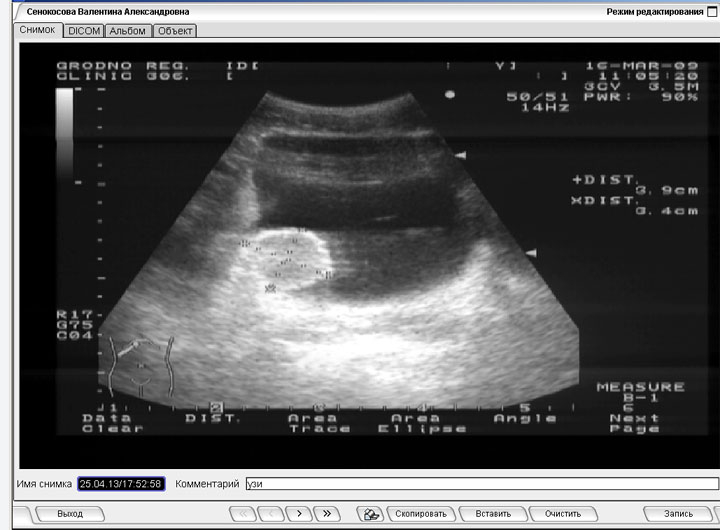Viewport: 720px width, 530px height.
Task: Click the Скопировать button
Action: [418, 513]
